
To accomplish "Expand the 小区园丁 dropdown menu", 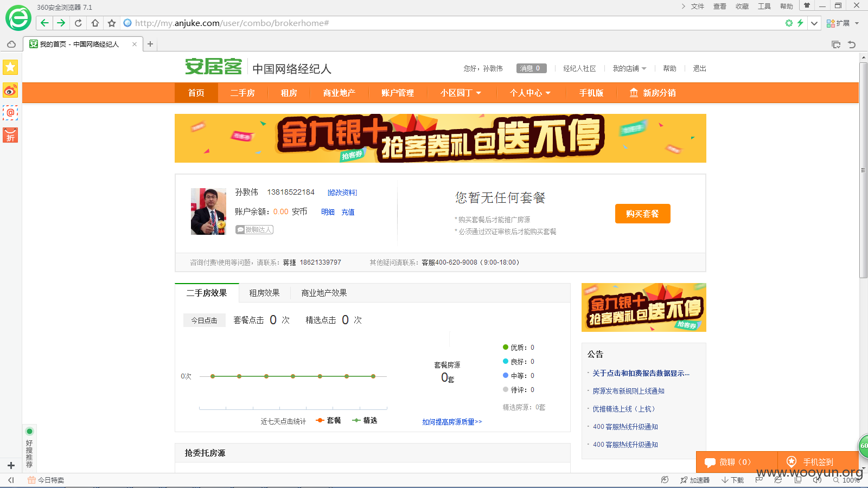I will [461, 93].
